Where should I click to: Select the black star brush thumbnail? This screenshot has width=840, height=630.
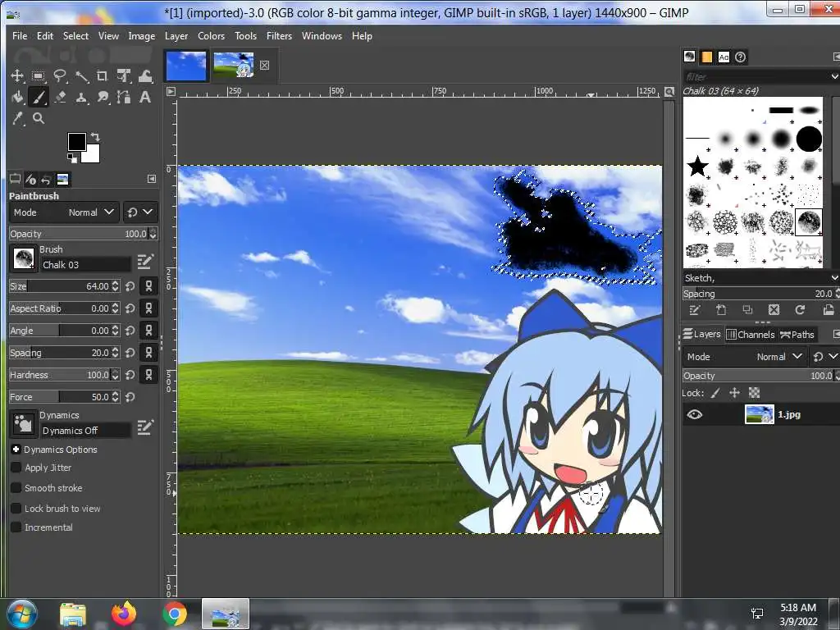(697, 166)
